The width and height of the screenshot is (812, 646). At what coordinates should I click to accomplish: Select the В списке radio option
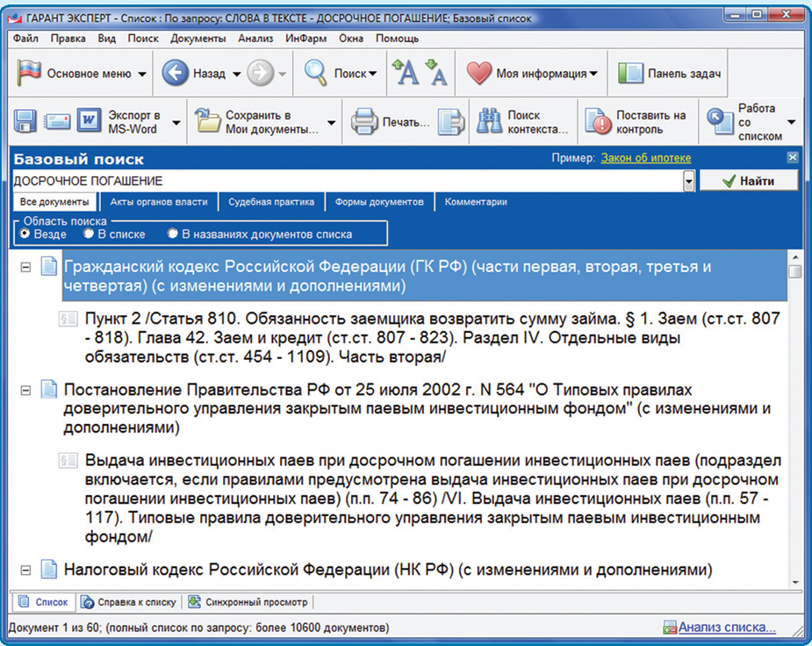click(89, 234)
